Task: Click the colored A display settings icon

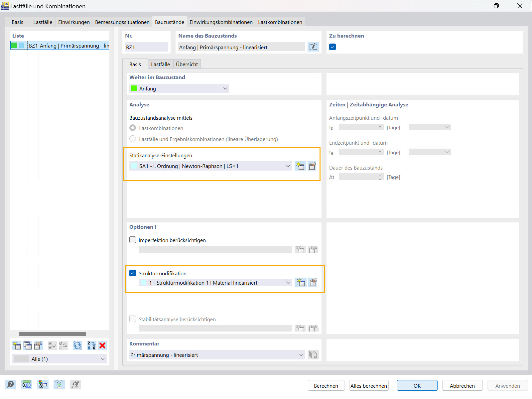Action: point(43,385)
